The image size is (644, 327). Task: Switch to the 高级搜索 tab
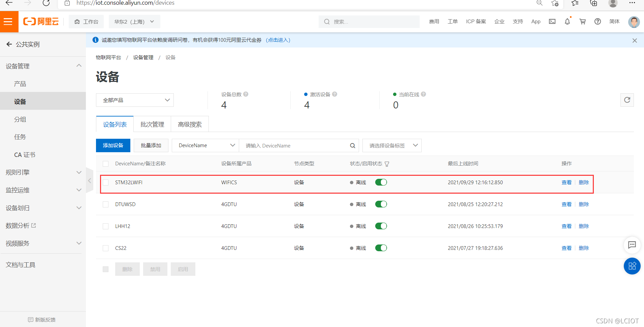pyautogui.click(x=190, y=124)
